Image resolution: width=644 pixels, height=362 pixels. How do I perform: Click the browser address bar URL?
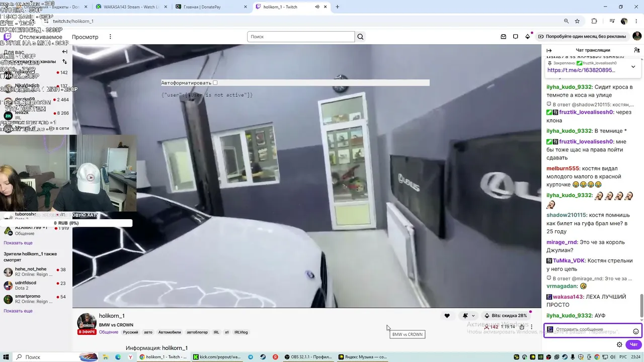tap(73, 21)
